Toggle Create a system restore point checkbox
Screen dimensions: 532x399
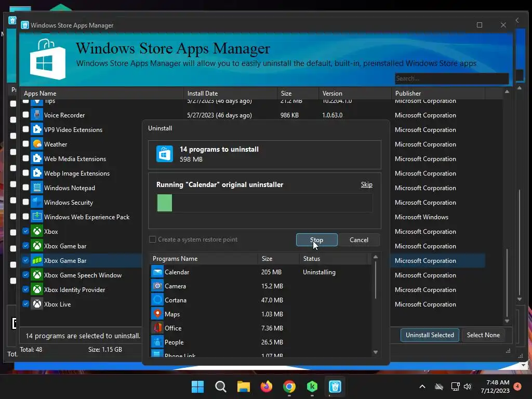(153, 240)
